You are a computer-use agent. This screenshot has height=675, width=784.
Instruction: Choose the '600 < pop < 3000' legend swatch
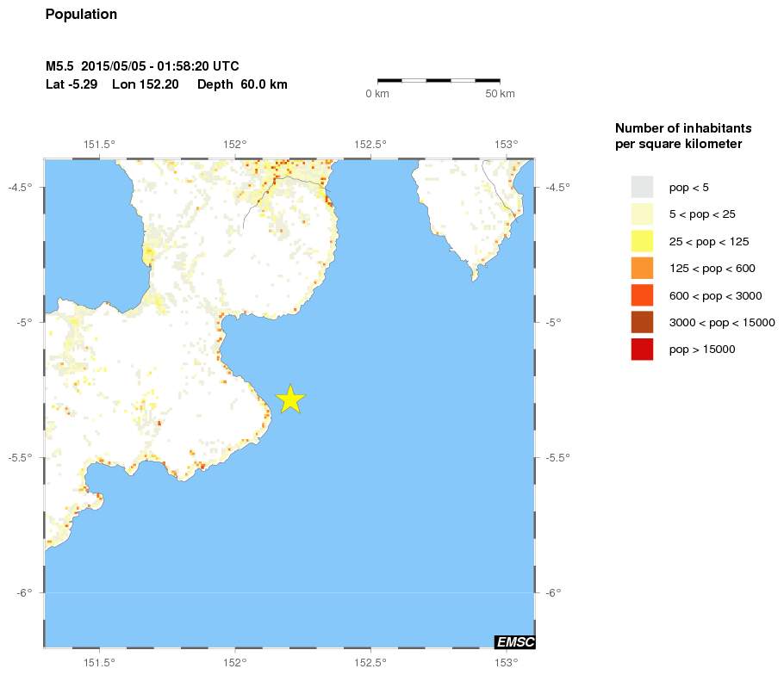coord(642,295)
